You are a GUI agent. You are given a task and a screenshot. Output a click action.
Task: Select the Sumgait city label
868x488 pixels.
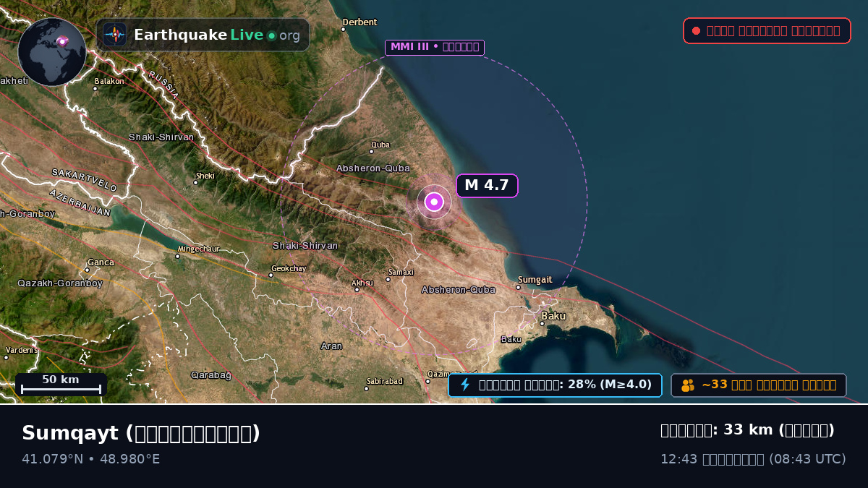click(x=535, y=280)
